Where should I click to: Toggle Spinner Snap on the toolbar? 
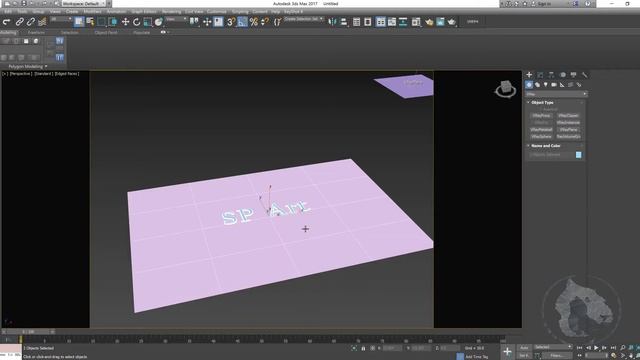coord(265,22)
